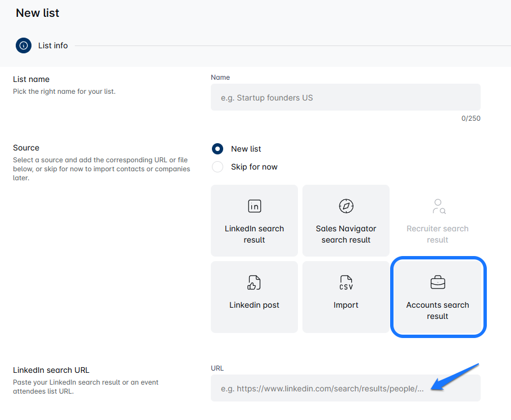Focus the list Name input field
Screen dimensions: 511x420
point(345,98)
